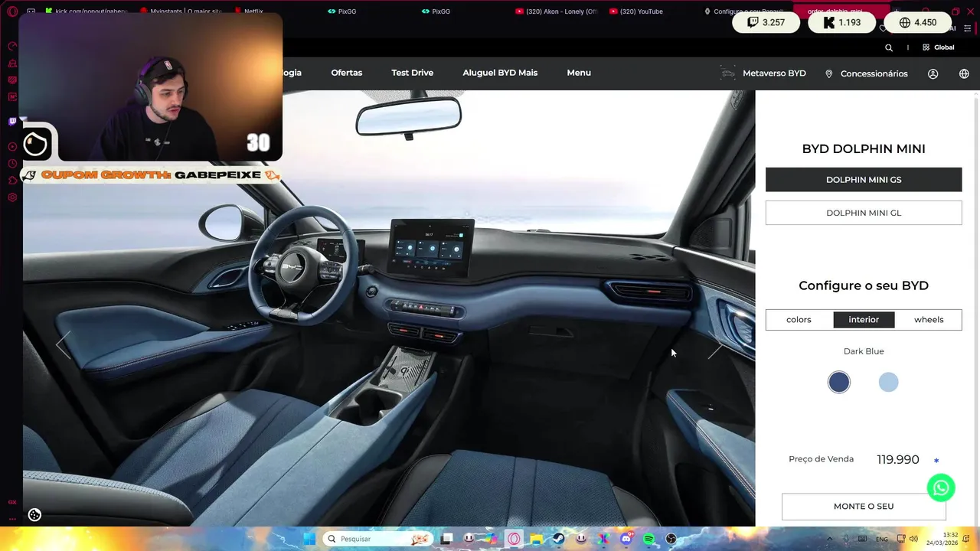
Task: Open the Opera GX main menu icon
Action: 12,11
